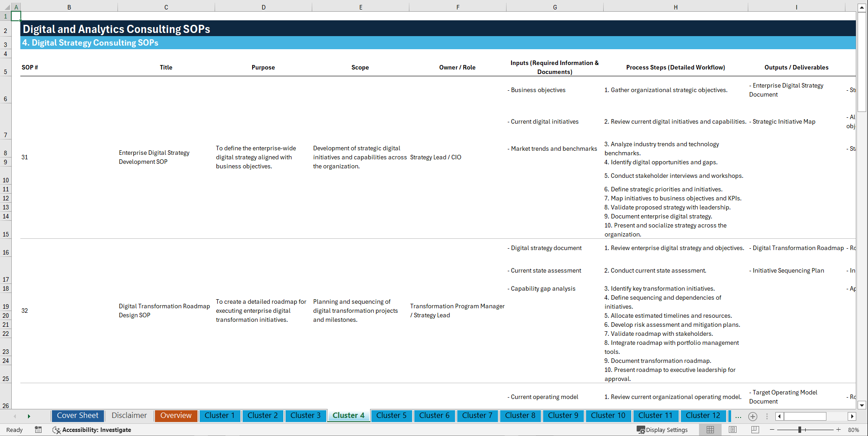Click the vertical scrollbar down arrow
Image resolution: width=868 pixels, height=436 pixels.
tap(863, 405)
